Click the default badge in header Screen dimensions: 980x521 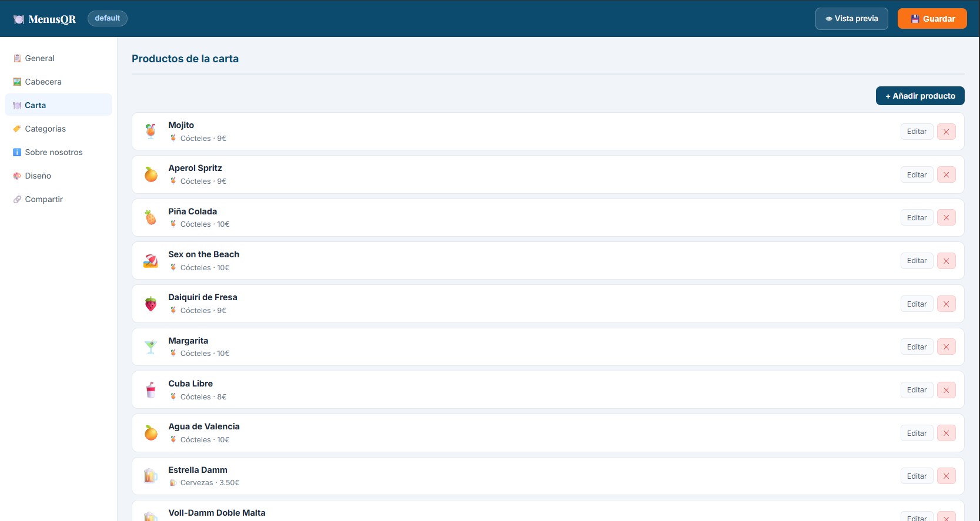pos(108,18)
